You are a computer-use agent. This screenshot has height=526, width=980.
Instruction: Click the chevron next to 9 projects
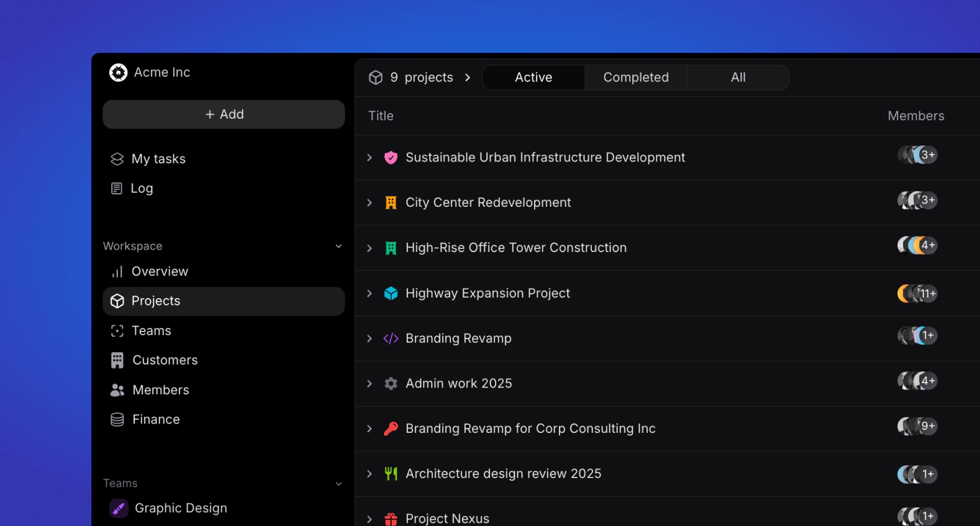tap(468, 78)
